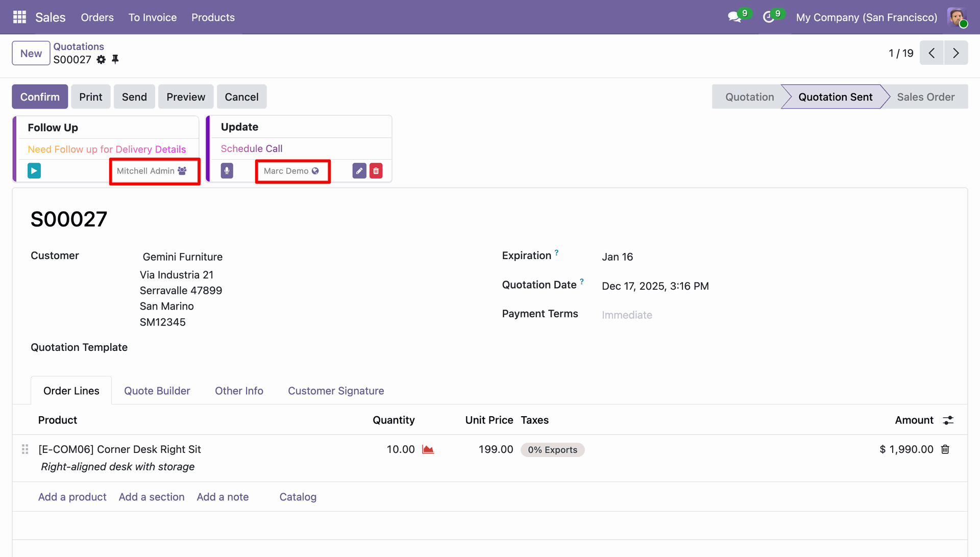Image resolution: width=980 pixels, height=557 pixels.
Task: Click the red forecast chart icon by quantity
Action: [x=428, y=449]
